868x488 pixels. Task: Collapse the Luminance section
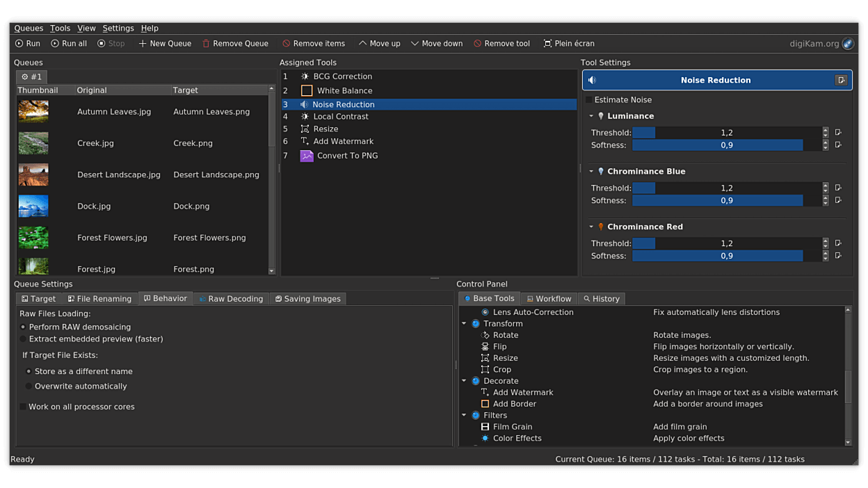pos(590,115)
